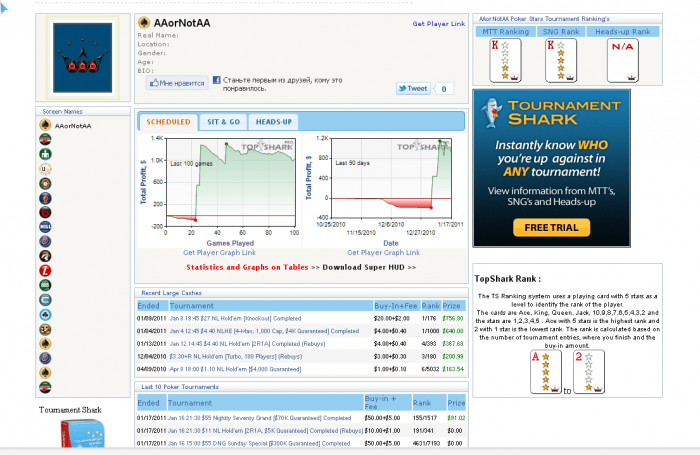Open Jan 16 $11 NL Hold'em 2R1A tournament
The image size is (700, 455).
265,430
